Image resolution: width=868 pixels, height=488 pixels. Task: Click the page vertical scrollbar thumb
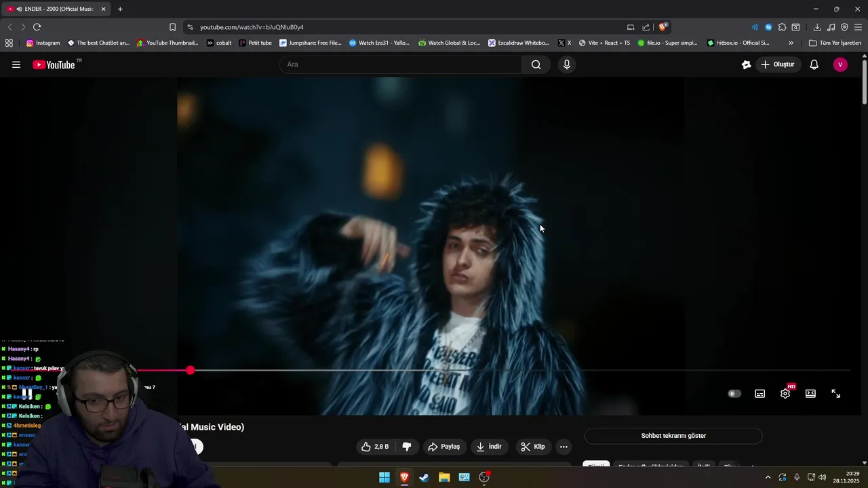click(x=865, y=83)
